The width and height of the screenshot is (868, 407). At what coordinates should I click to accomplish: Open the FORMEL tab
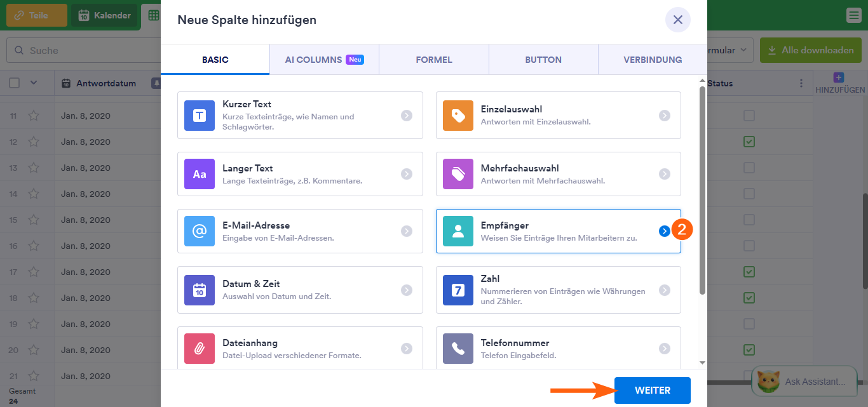click(434, 60)
